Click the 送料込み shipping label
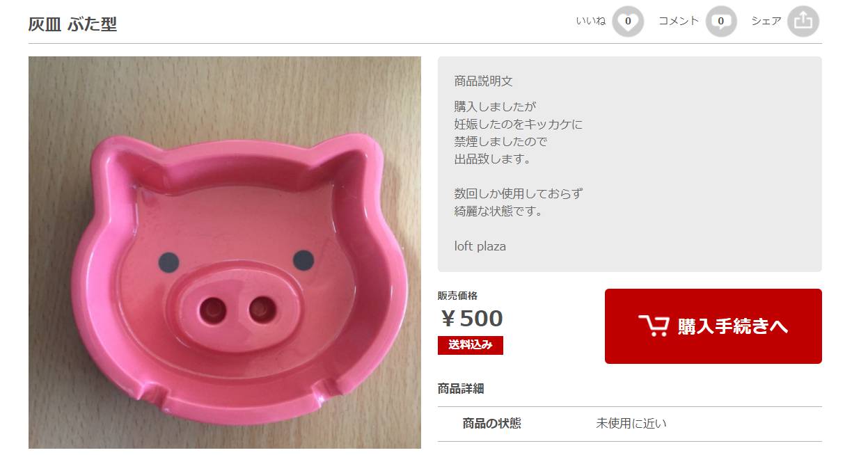This screenshot has width=868, height=455. click(x=471, y=345)
